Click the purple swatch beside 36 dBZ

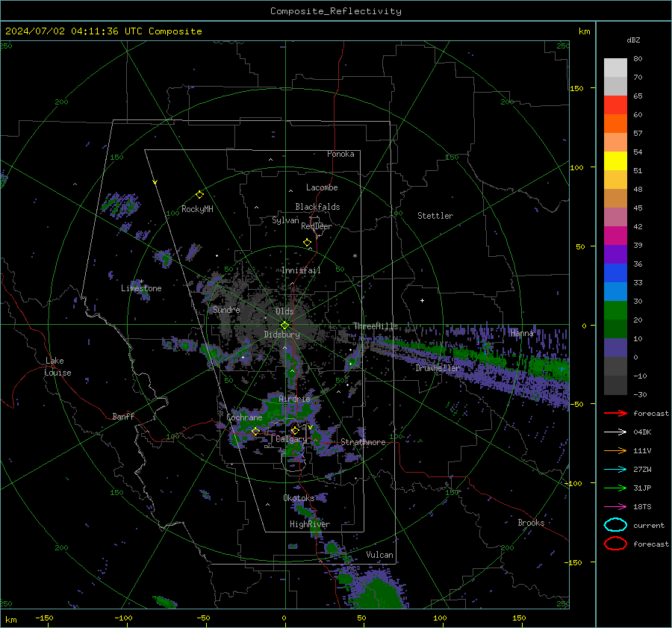(615, 254)
